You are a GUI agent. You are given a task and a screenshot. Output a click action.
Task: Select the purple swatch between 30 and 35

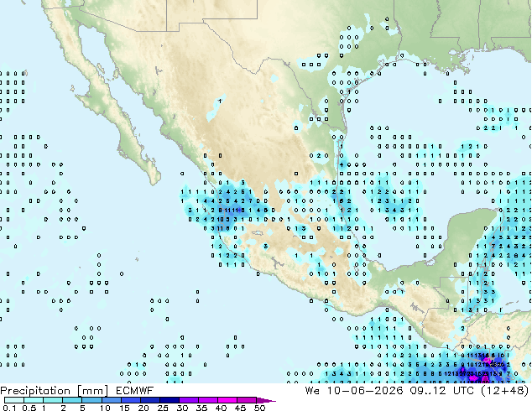(x=188, y=400)
